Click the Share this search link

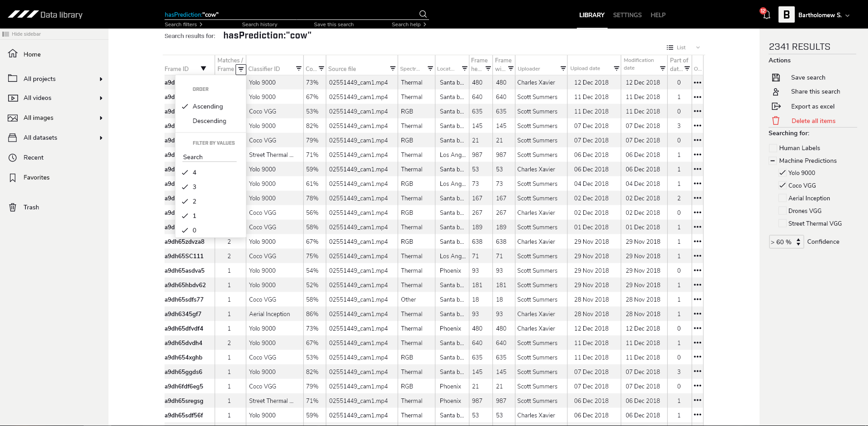click(x=815, y=91)
